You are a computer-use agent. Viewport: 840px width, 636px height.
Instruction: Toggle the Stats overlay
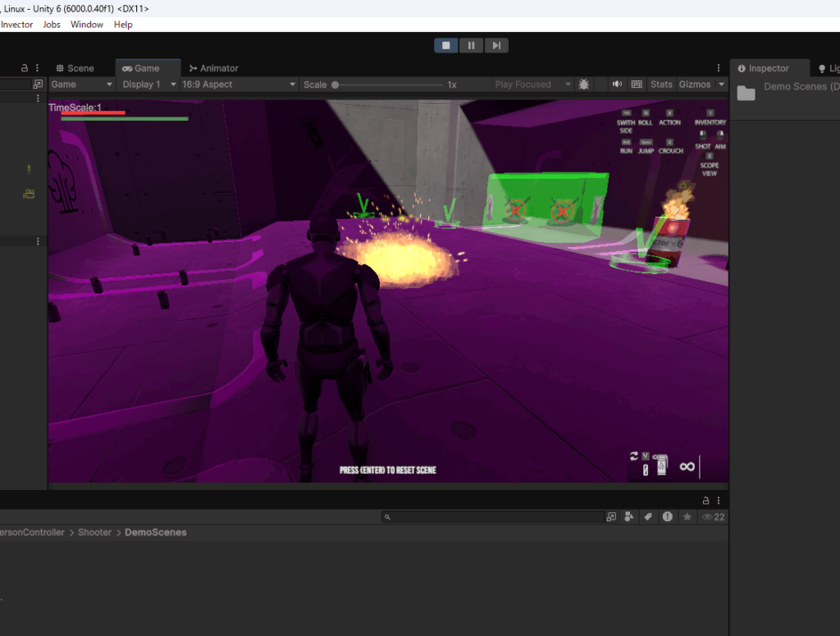(x=661, y=85)
